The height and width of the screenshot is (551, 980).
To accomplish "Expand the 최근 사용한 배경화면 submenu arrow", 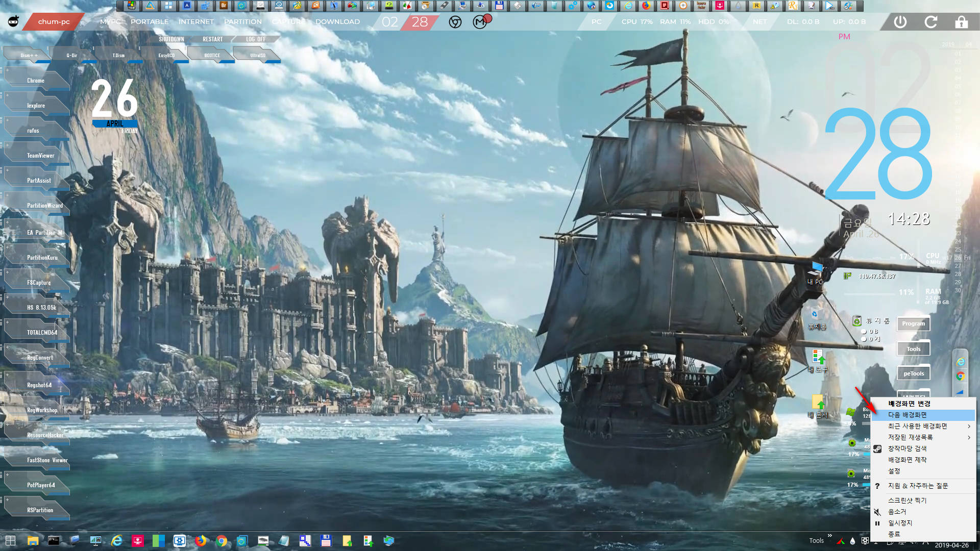I will (x=969, y=426).
